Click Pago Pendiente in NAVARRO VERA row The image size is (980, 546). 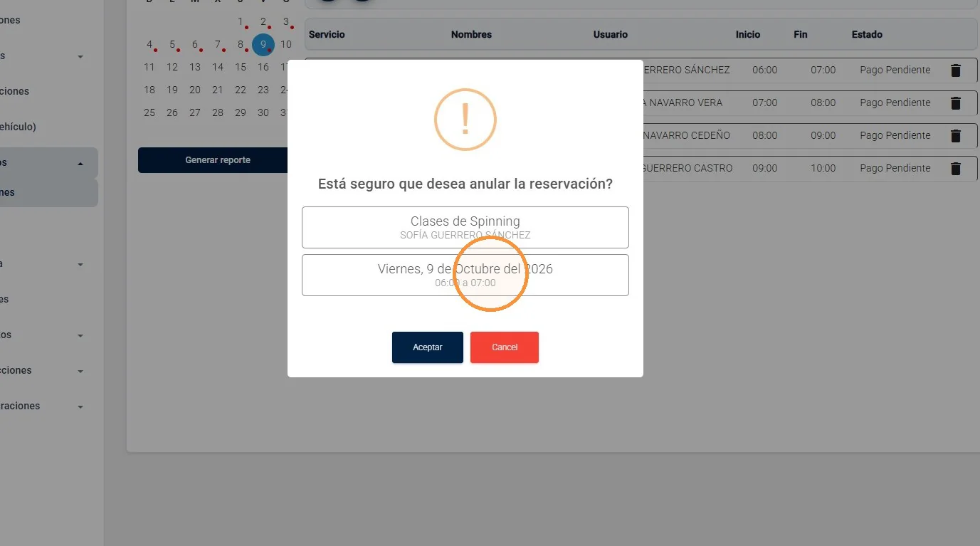(x=895, y=103)
